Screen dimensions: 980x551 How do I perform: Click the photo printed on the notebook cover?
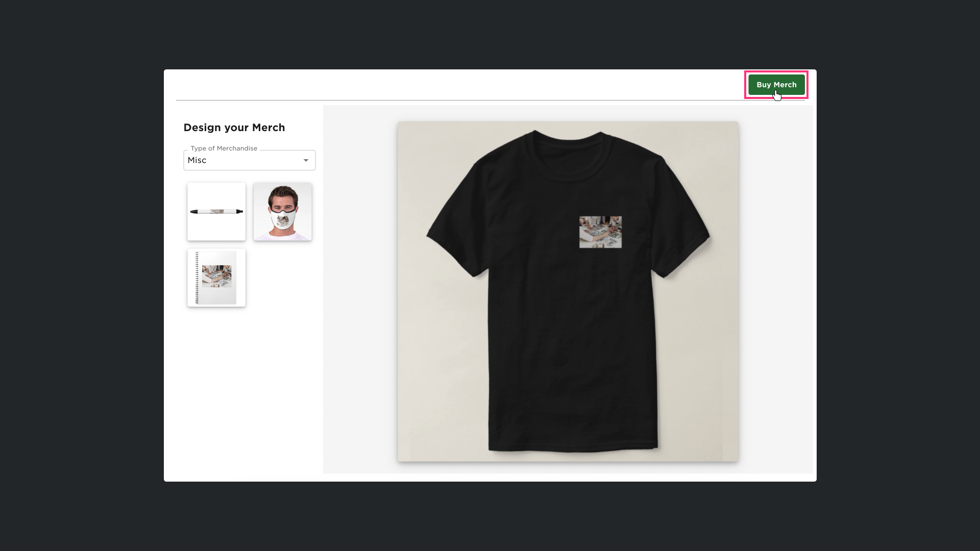point(216,276)
